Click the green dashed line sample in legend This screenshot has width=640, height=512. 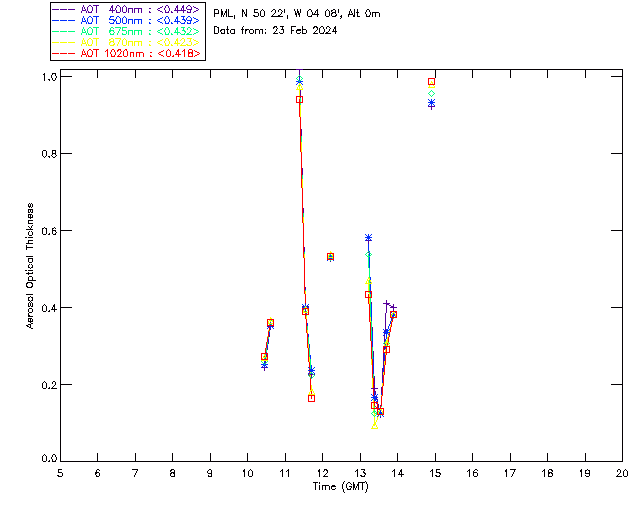pyautogui.click(x=64, y=31)
